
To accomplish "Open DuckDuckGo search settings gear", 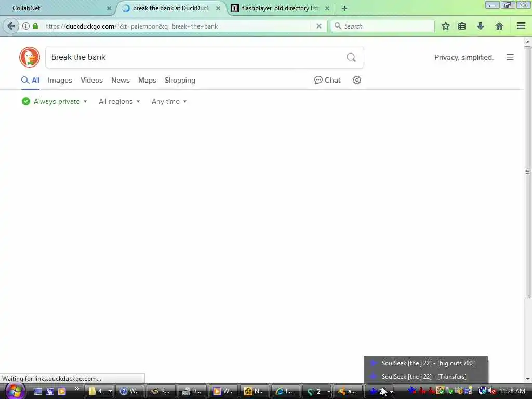I will [x=356, y=80].
